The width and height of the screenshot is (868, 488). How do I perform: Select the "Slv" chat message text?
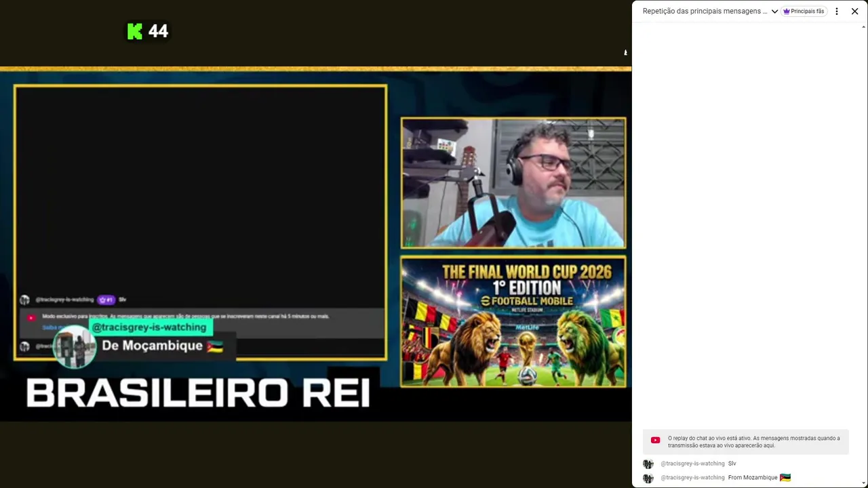pyautogui.click(x=732, y=464)
